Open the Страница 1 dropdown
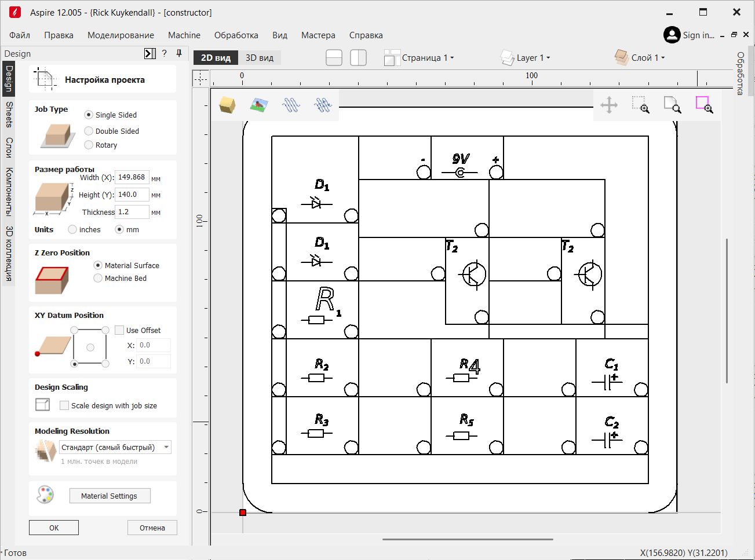Image resolution: width=755 pixels, height=560 pixels. pyautogui.click(x=427, y=57)
